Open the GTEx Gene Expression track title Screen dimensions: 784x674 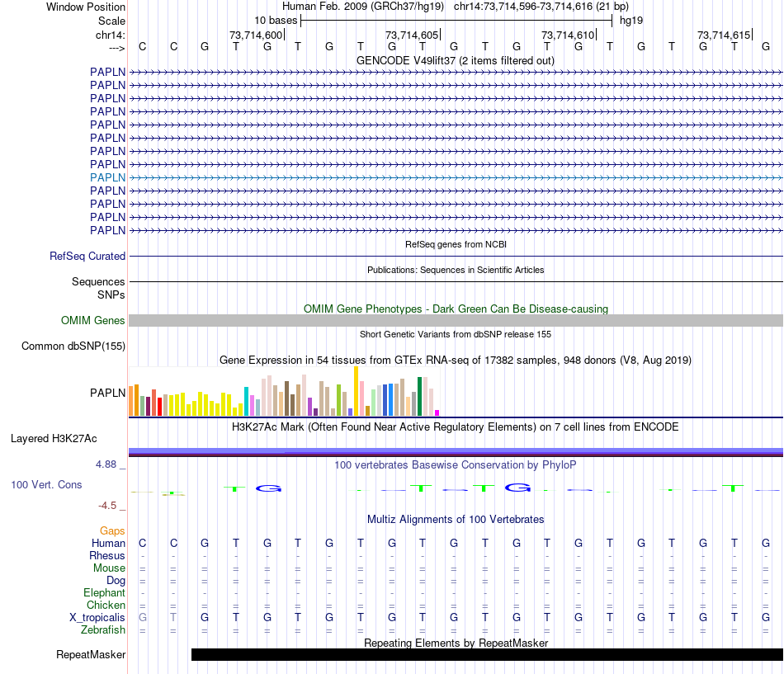click(456, 360)
